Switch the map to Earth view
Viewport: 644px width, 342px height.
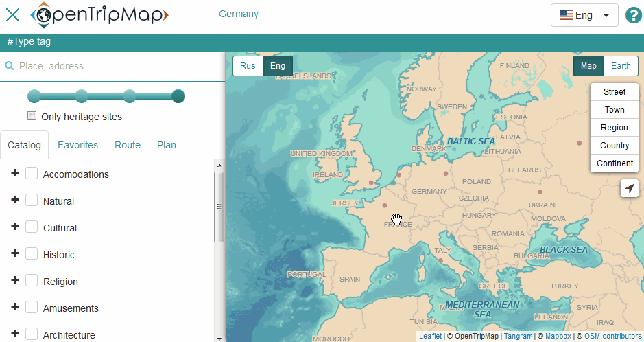click(x=621, y=66)
